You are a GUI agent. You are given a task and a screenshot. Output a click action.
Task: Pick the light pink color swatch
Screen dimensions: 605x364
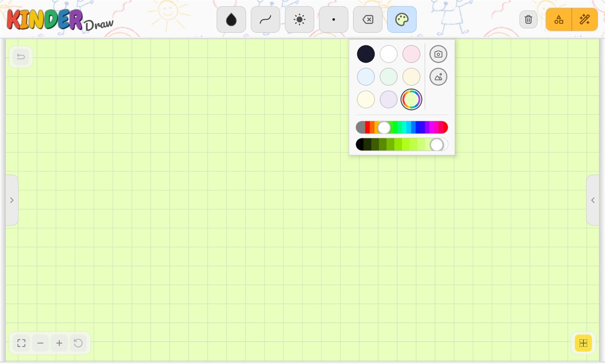click(411, 54)
